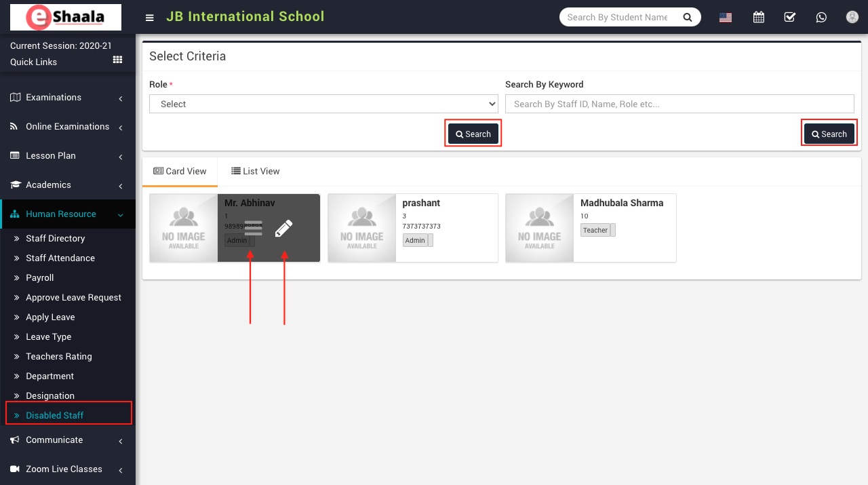Click Search button under Role field
Screen dimensions: 868x485
coord(473,134)
